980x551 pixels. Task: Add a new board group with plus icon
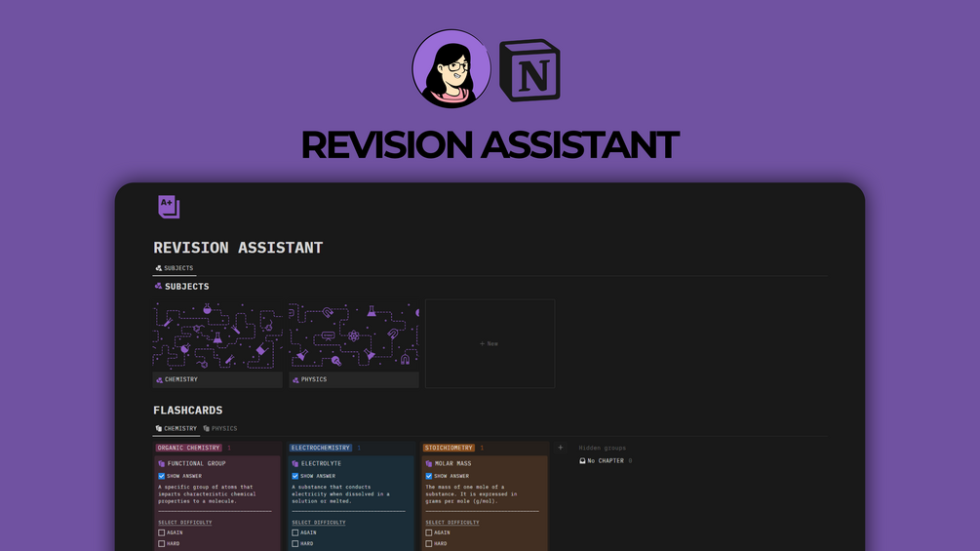560,448
